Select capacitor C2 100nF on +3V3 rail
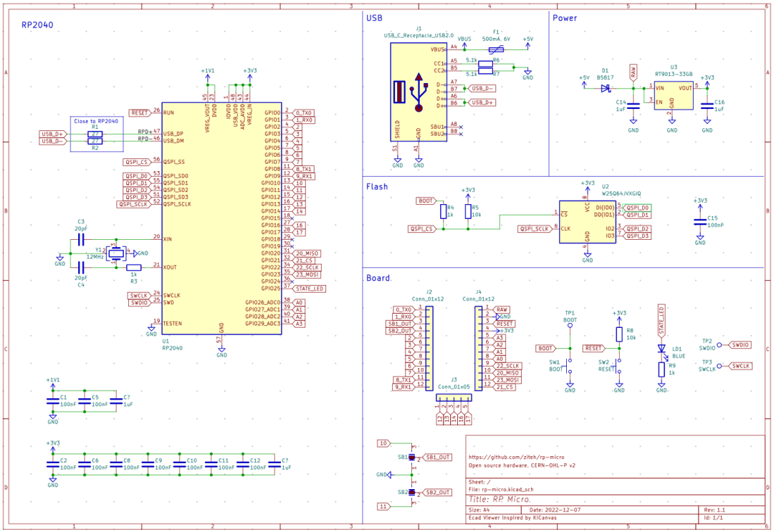 [x=53, y=465]
